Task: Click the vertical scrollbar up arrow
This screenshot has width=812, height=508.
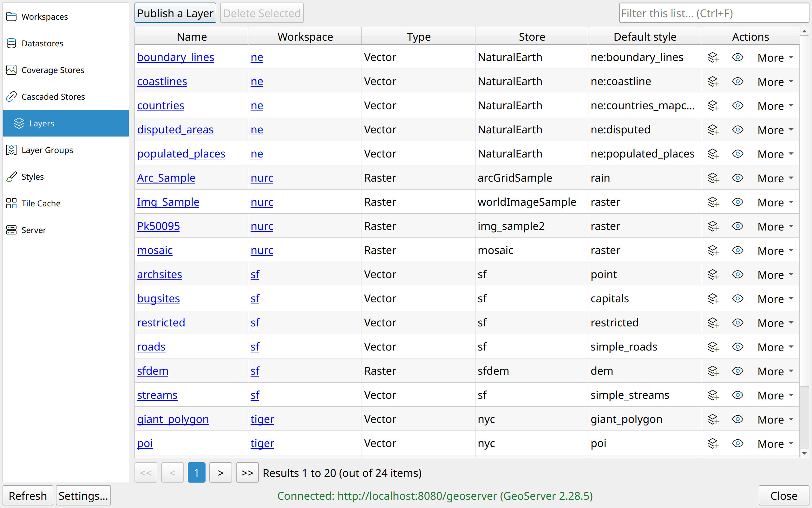Action: coord(804,31)
